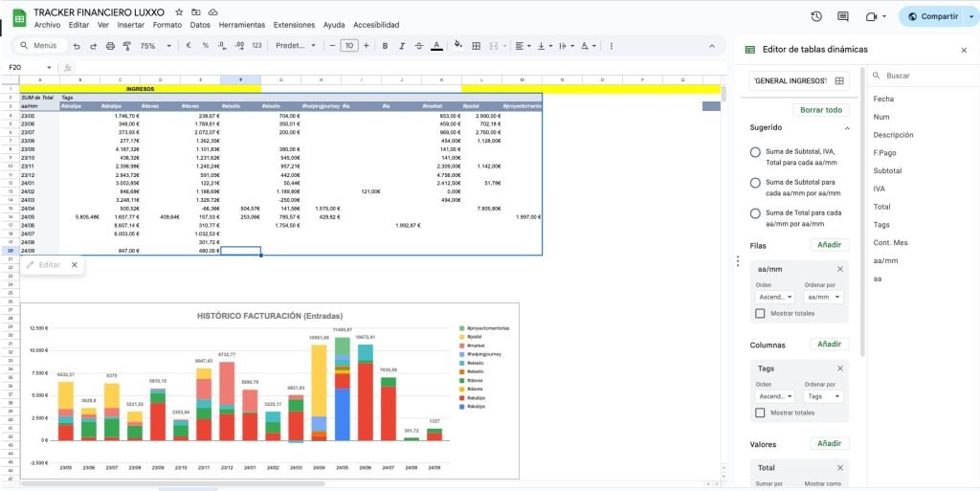Open the Editar menu
Image resolution: width=980 pixels, height=491 pixels.
coord(78,25)
